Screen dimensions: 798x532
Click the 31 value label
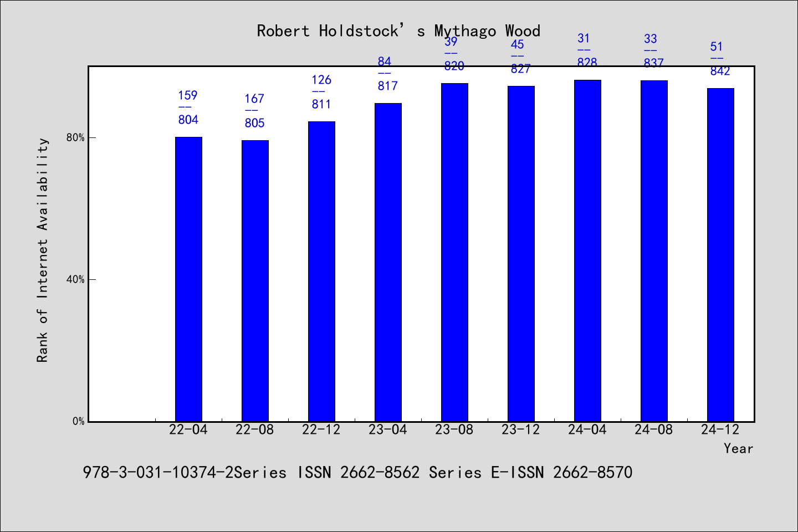coord(584,38)
